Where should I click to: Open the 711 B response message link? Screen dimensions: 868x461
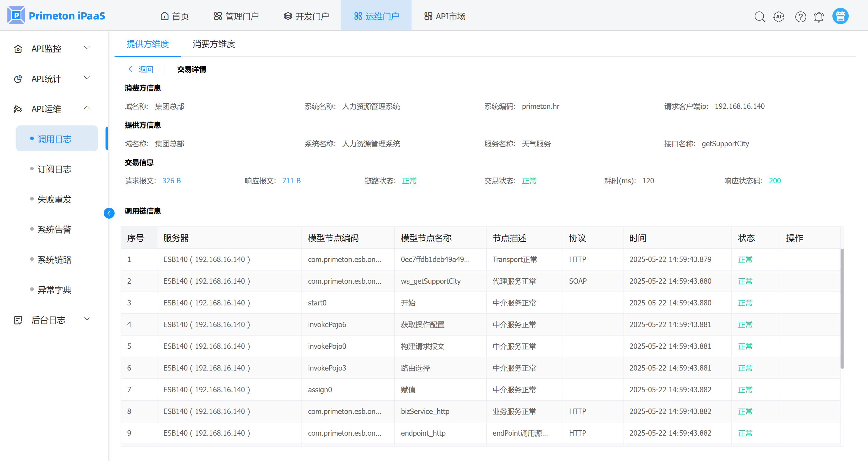(291, 181)
